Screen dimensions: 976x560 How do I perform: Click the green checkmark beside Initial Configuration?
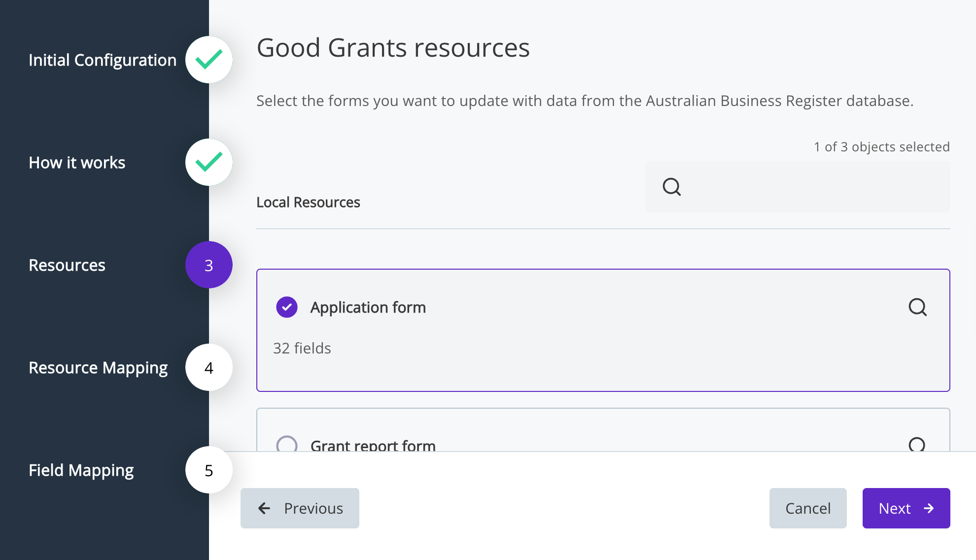click(209, 60)
